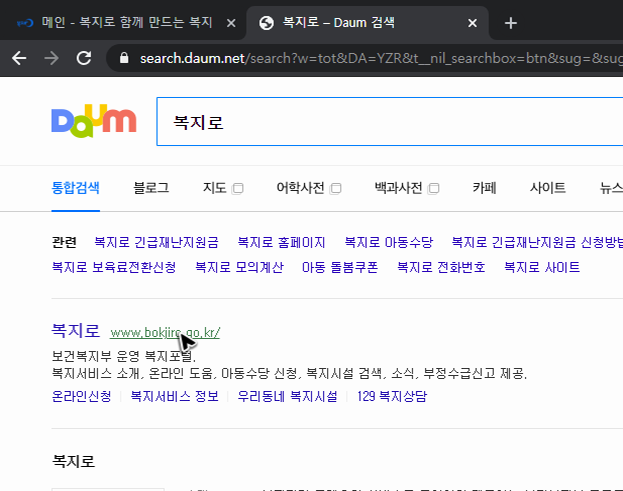Open the 사이트 search tab
Image resolution: width=623 pixels, height=491 pixels.
548,188
